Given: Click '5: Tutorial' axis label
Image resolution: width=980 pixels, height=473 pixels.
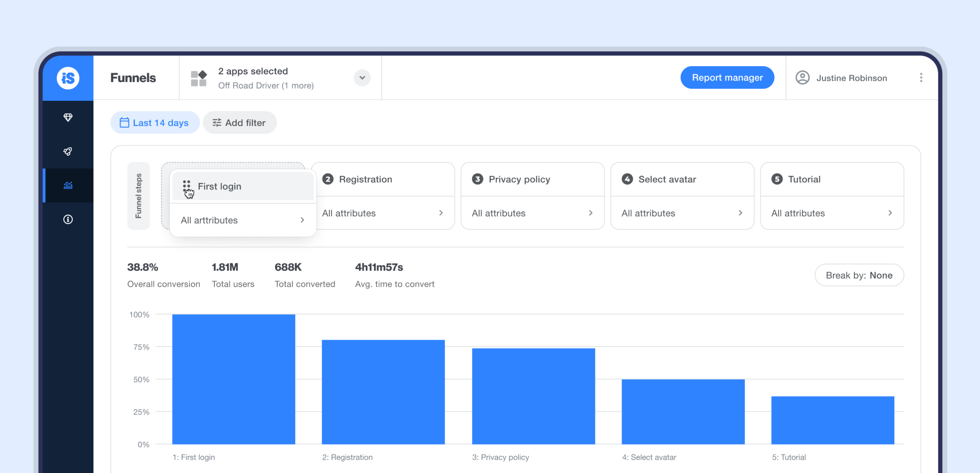Looking at the screenshot, I should [x=789, y=457].
